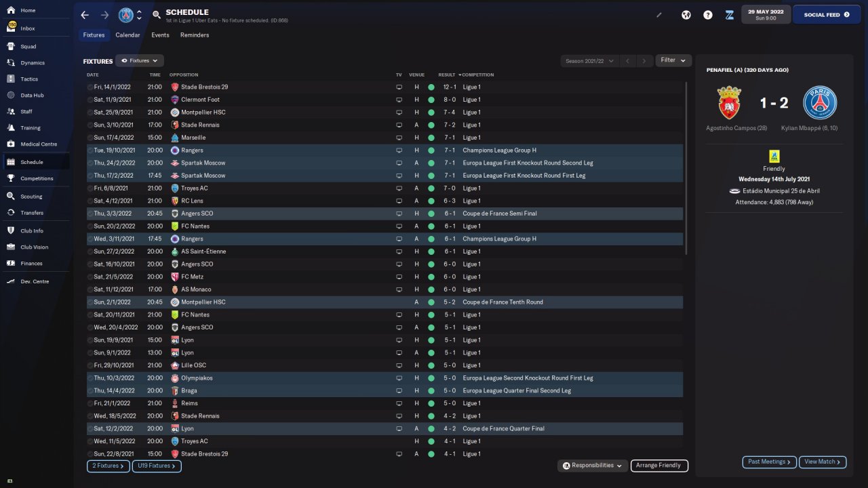Switch to the Calendar tab

[x=127, y=35]
